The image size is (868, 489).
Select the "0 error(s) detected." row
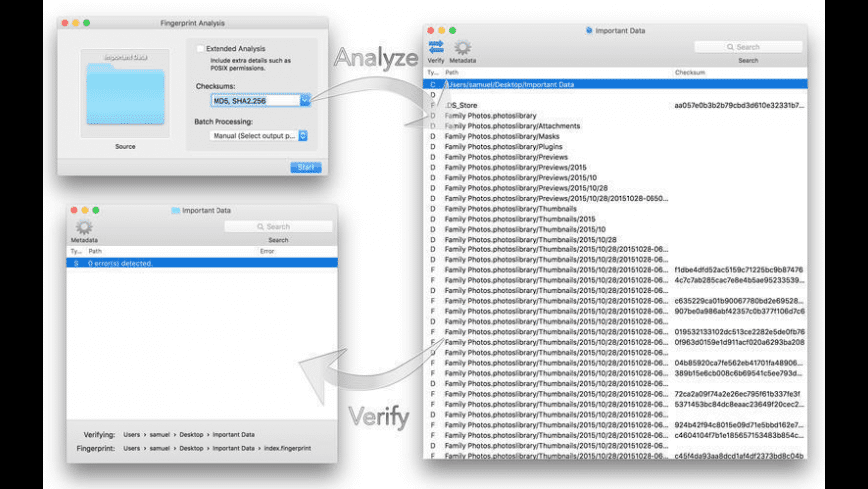203,263
